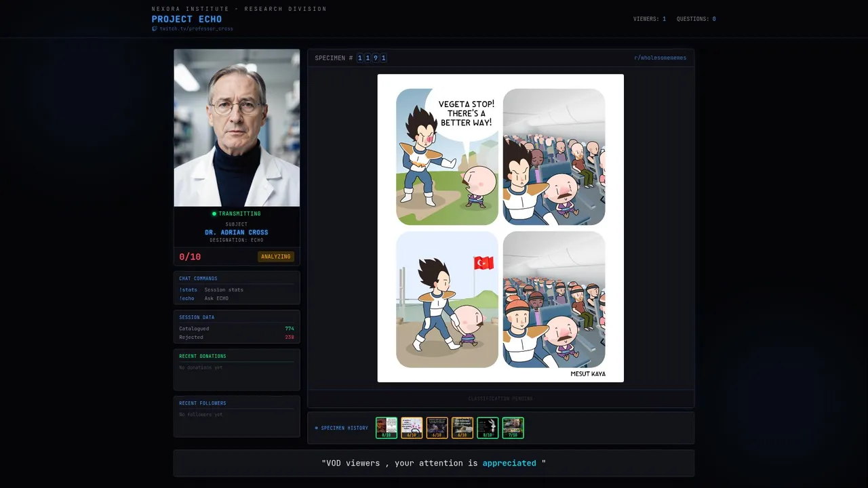The width and height of the screenshot is (868, 488).
Task: Click the Vegeta comic meme image
Action: point(500,228)
